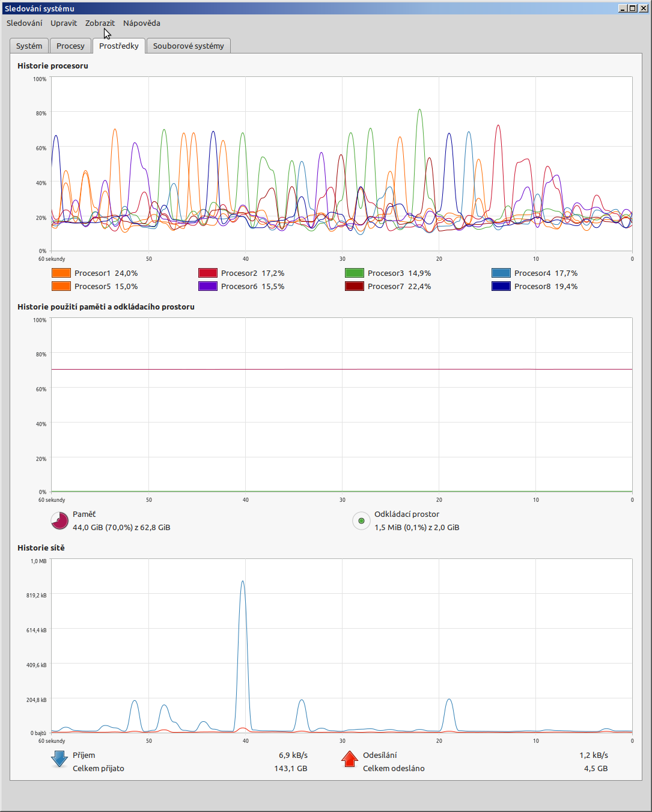
Task: Click the Odkládací prostor pie chart icon
Action: [x=361, y=520]
